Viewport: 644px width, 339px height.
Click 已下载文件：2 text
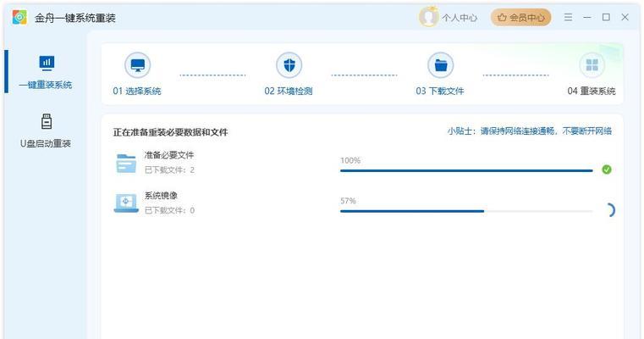[x=169, y=169]
